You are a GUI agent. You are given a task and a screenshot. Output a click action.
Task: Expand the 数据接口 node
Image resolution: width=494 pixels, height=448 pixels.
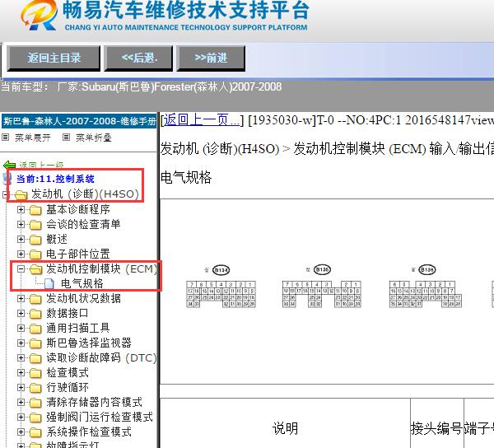coord(21,313)
